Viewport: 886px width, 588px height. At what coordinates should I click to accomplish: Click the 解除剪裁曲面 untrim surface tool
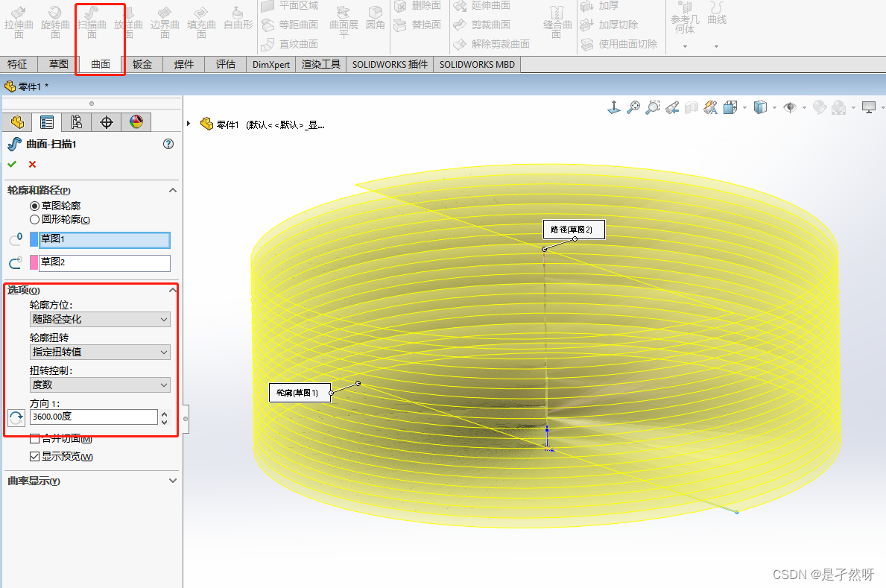point(492,44)
